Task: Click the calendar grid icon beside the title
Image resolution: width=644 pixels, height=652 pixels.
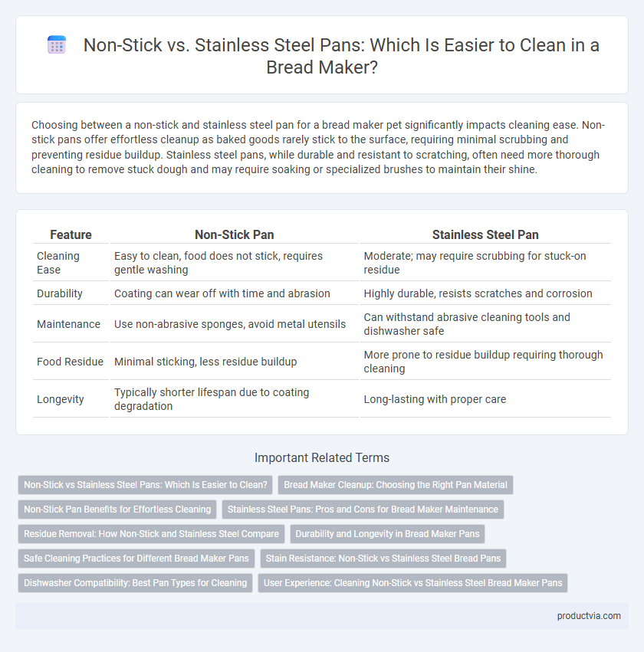Action: 57,45
